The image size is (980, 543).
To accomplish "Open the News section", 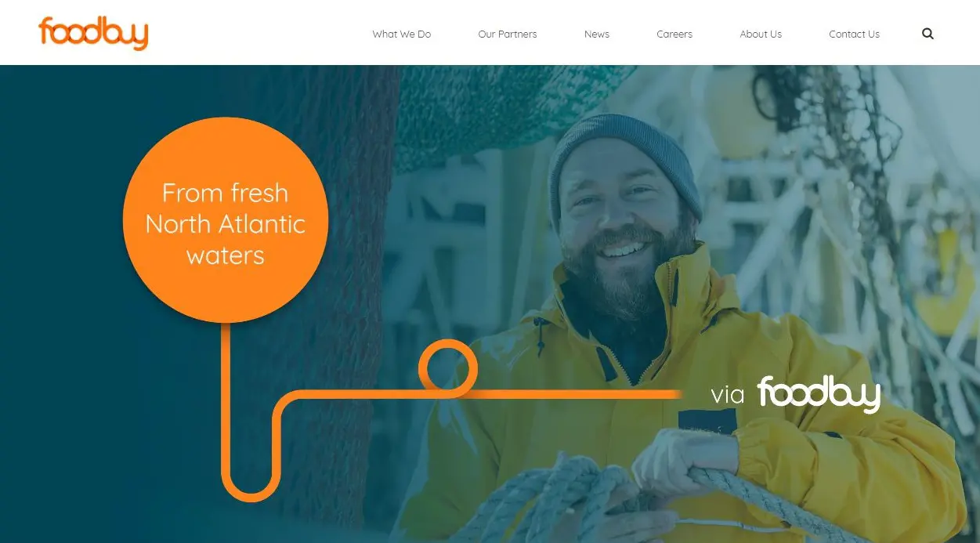I will [597, 34].
